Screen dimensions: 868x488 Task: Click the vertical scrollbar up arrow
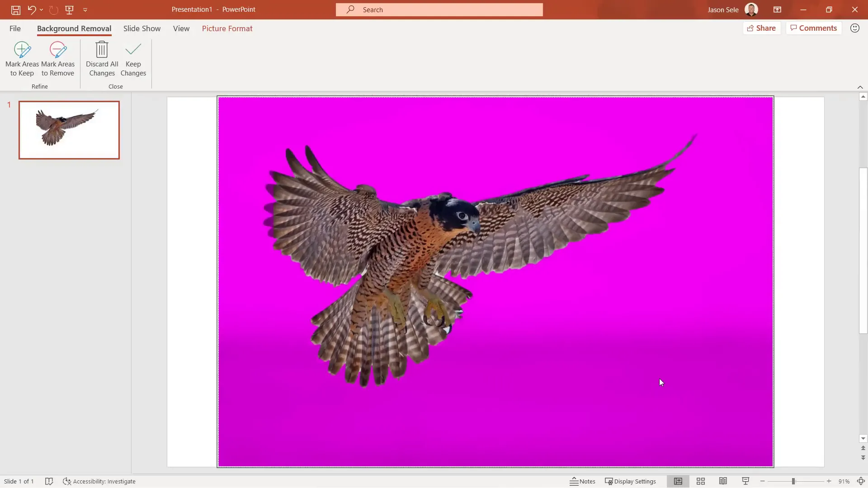pos(863,97)
